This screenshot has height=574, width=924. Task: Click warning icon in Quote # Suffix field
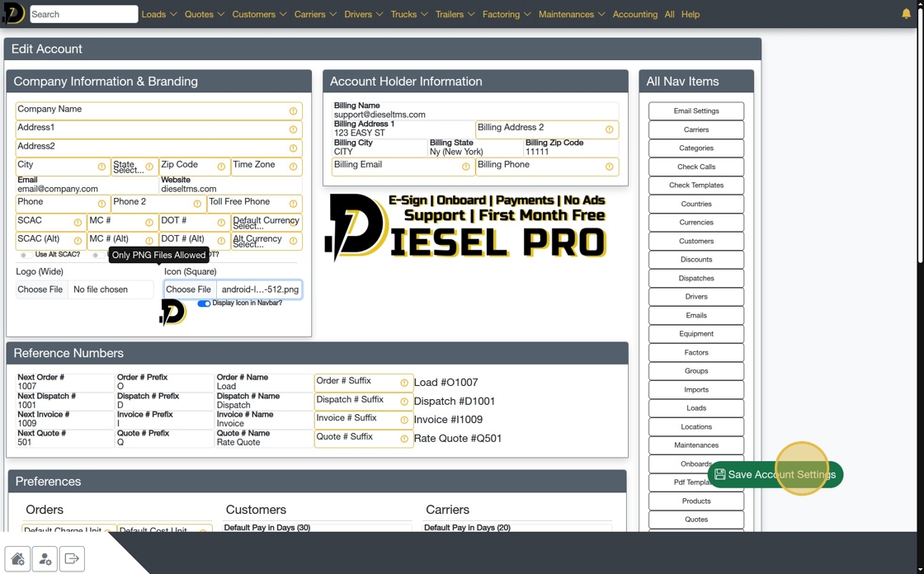point(404,439)
